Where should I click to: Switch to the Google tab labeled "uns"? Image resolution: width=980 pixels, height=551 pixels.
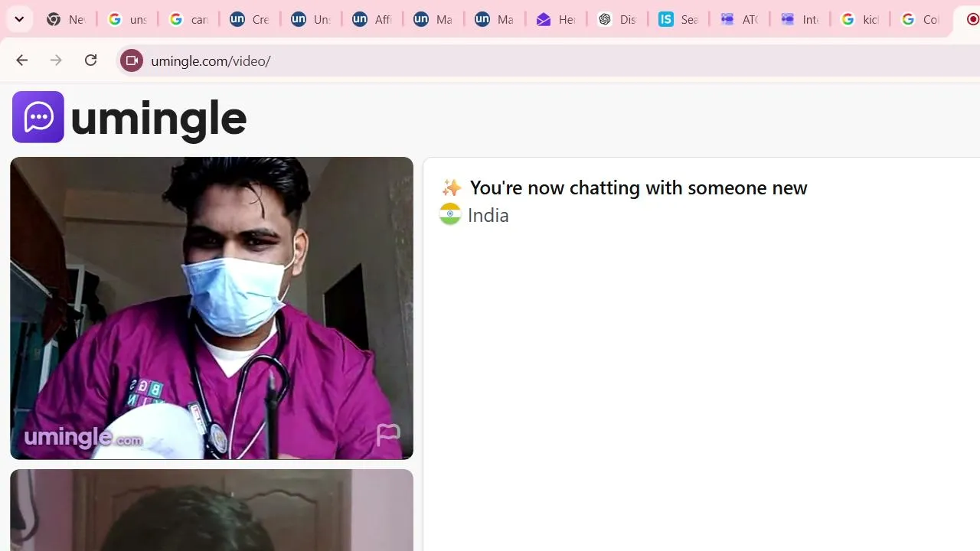pyautogui.click(x=127, y=19)
